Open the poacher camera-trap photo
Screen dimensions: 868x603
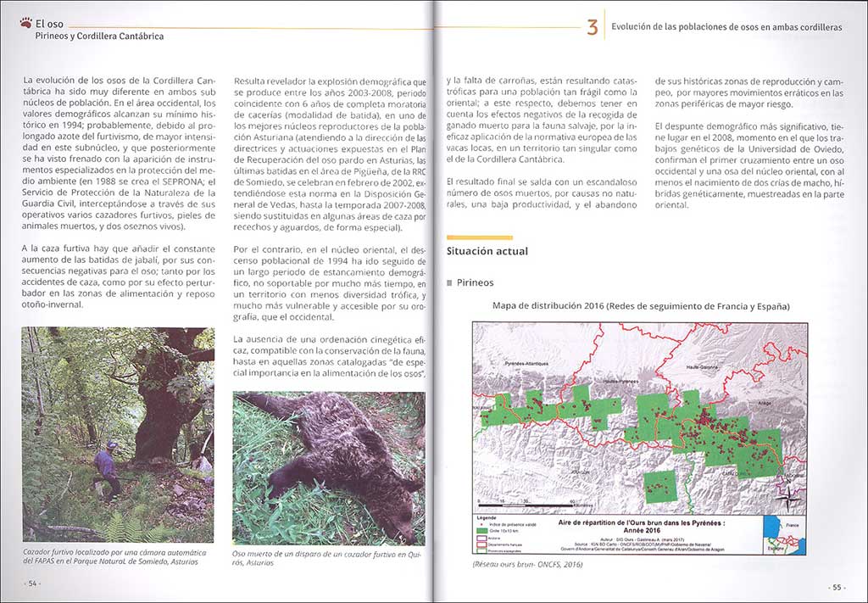[x=118, y=434]
